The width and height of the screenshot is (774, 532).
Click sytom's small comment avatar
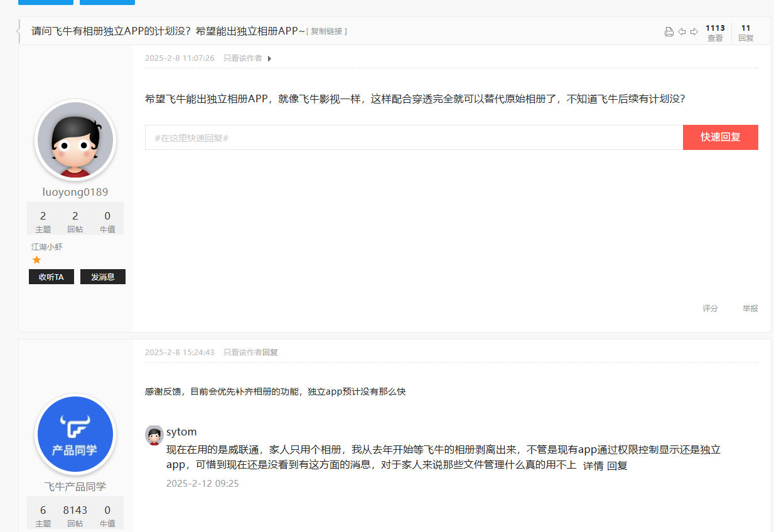click(x=154, y=435)
